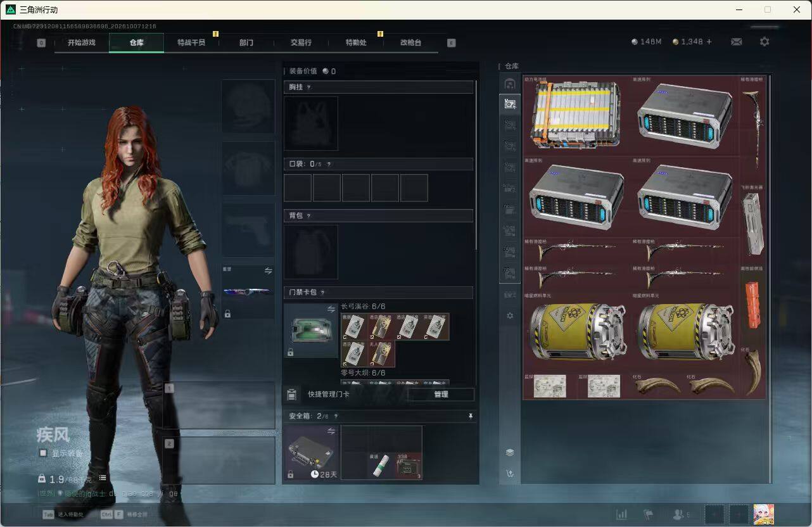Click the pin icon on 安全箱 header

(470, 416)
